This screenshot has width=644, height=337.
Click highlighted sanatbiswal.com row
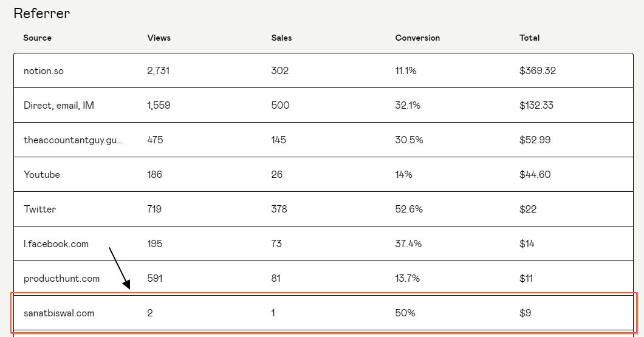[x=59, y=313]
